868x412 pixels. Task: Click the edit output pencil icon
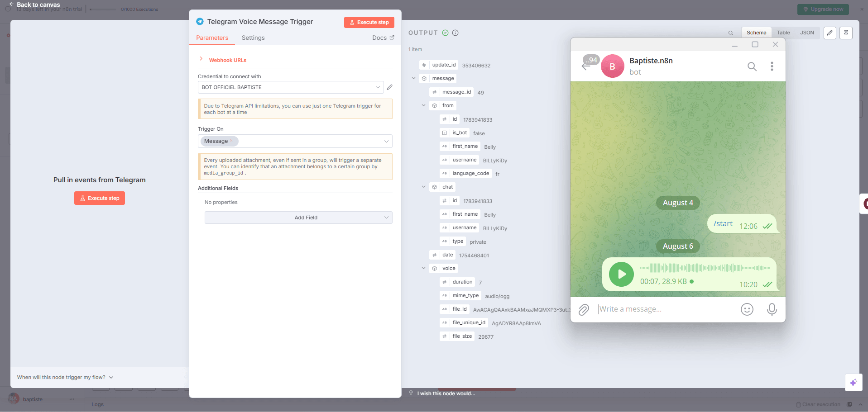[830, 33]
